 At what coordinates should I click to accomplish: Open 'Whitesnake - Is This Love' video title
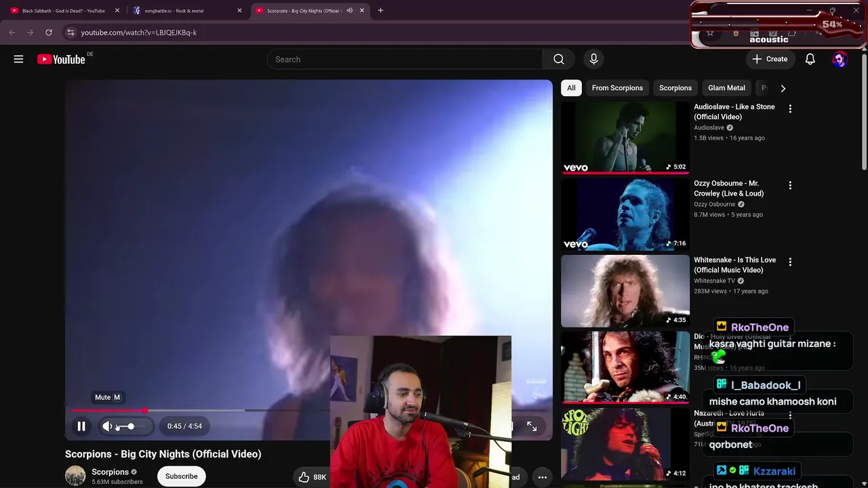click(x=735, y=265)
